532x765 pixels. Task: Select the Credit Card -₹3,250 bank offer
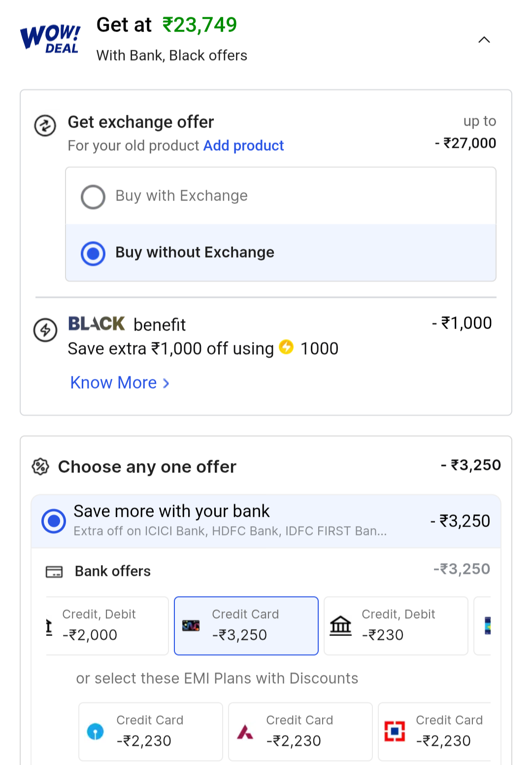click(246, 626)
